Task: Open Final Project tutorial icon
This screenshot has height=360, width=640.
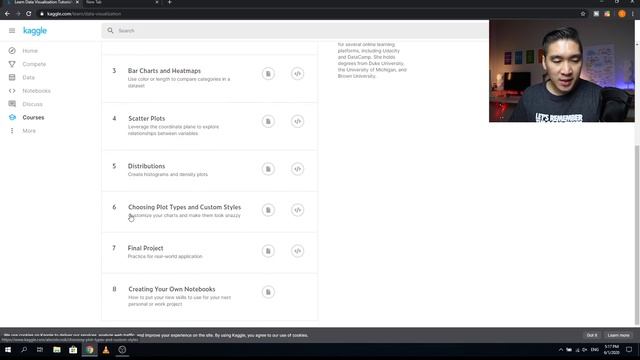Action: tap(268, 251)
